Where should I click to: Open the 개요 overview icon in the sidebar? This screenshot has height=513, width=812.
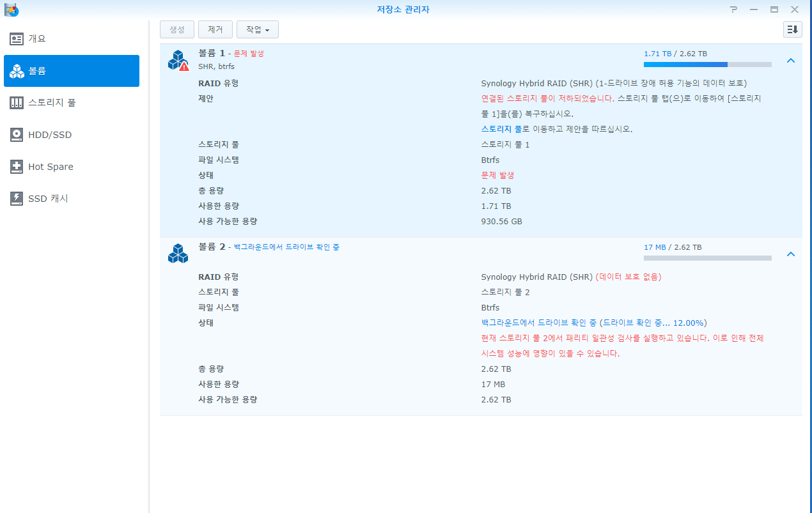click(x=17, y=39)
